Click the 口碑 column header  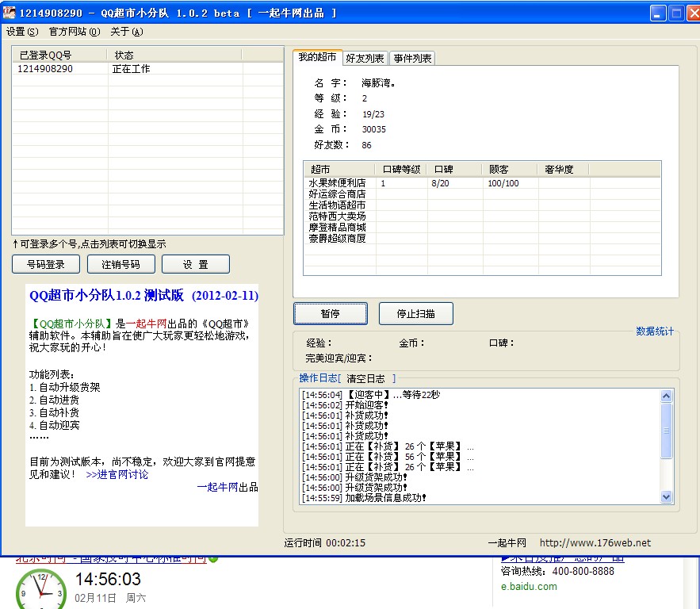click(x=454, y=170)
